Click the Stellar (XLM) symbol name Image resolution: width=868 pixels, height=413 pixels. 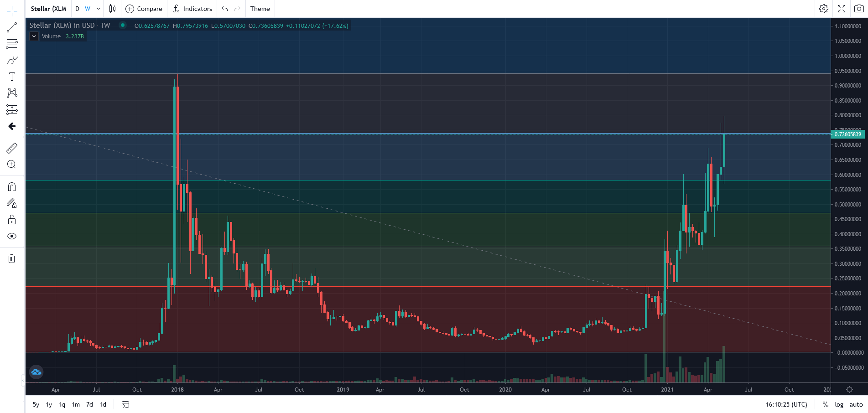click(48, 9)
